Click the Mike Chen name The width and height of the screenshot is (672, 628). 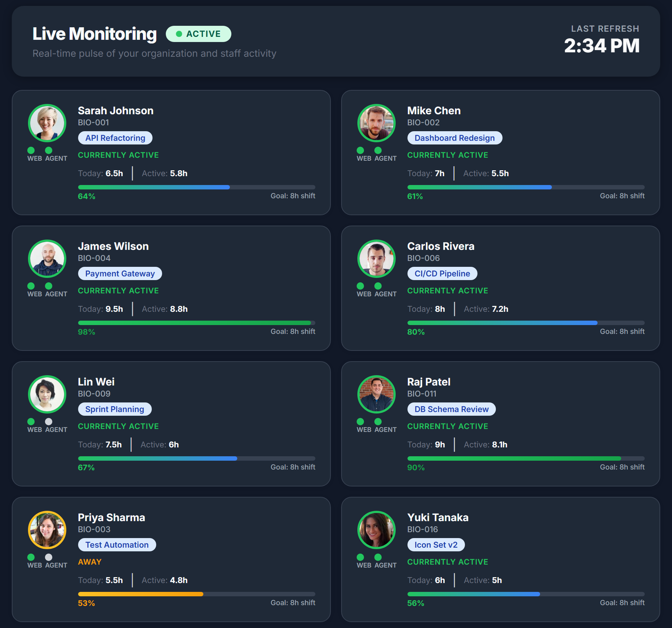434,111
